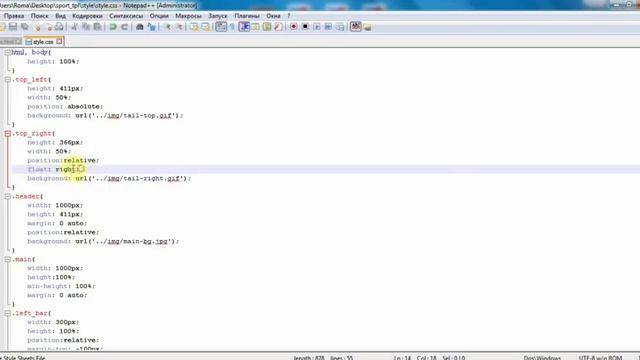Collapse the .top_left code block
The image size is (640, 360).
[x=7, y=80]
